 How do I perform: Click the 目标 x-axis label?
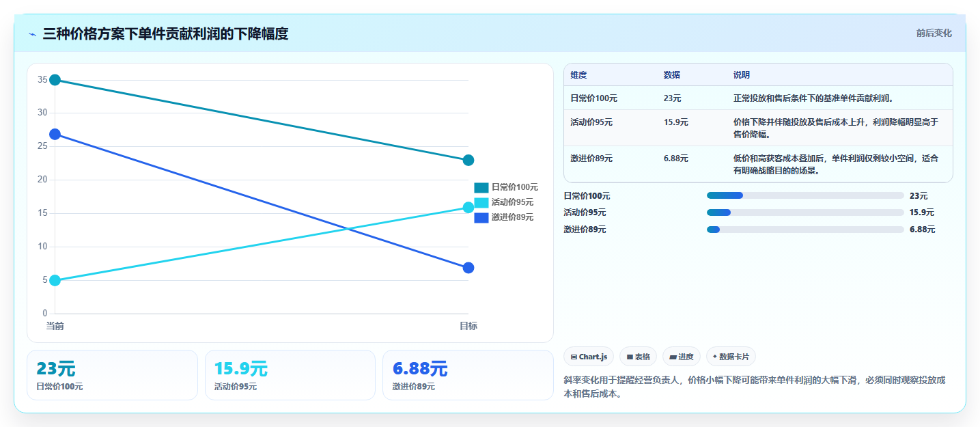(468, 327)
